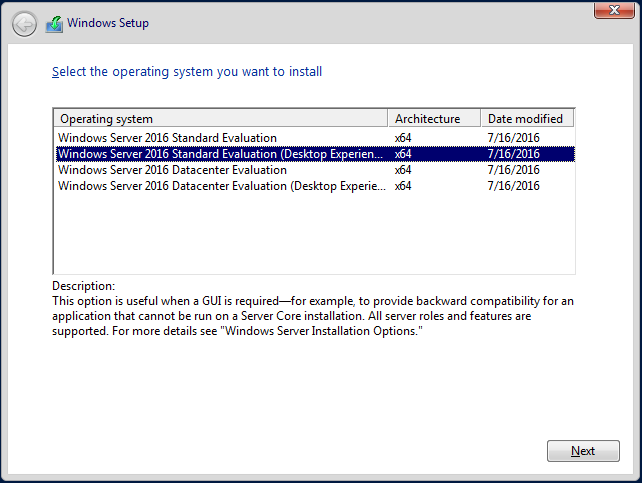
Task: Click 7/16/2016 in last list row
Action: 513,186
